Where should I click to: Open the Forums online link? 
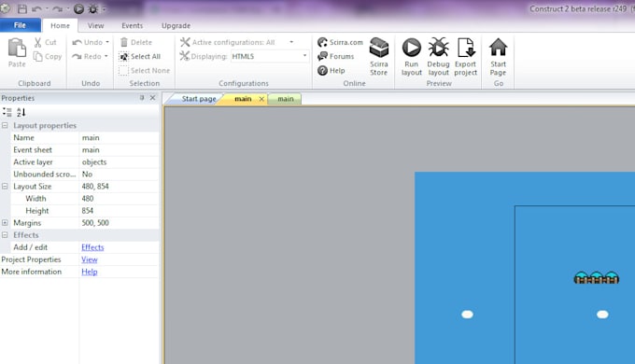coord(336,56)
